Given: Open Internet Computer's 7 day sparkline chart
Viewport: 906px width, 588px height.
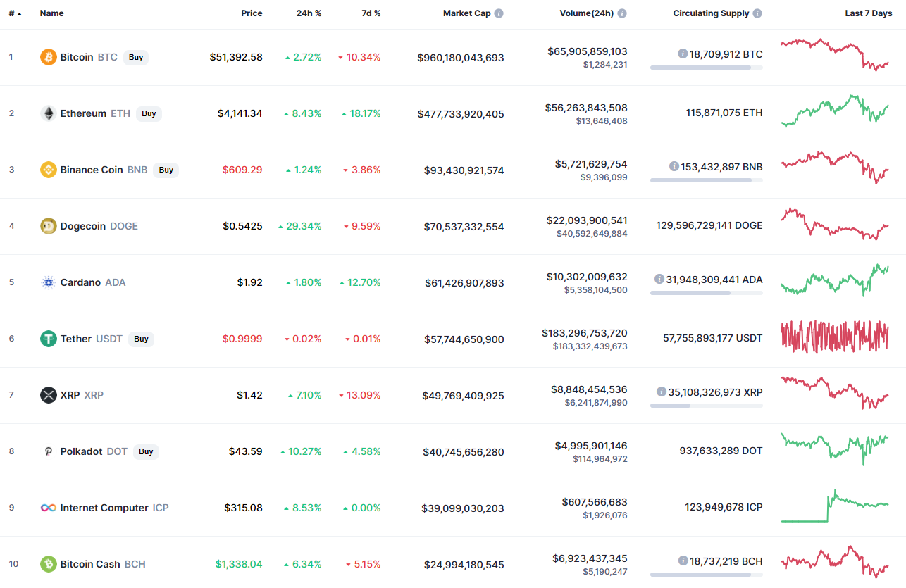Looking at the screenshot, I should 835,506.
